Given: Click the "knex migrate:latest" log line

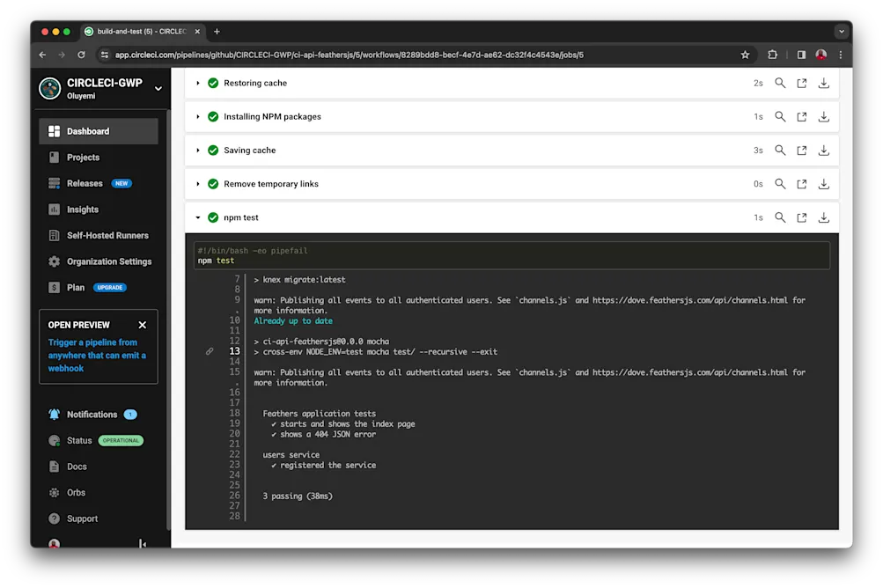Looking at the screenshot, I should pos(299,280).
